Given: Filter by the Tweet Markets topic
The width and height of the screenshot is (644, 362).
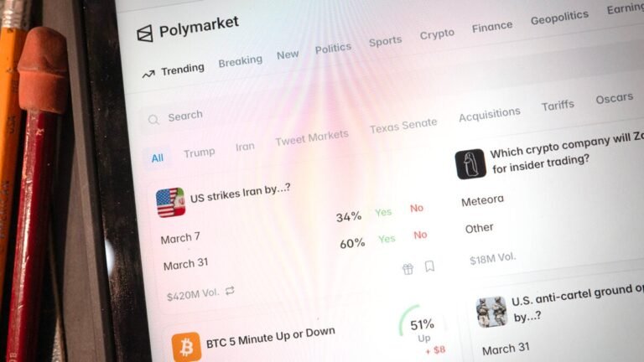Looking at the screenshot, I should pyautogui.click(x=312, y=138).
